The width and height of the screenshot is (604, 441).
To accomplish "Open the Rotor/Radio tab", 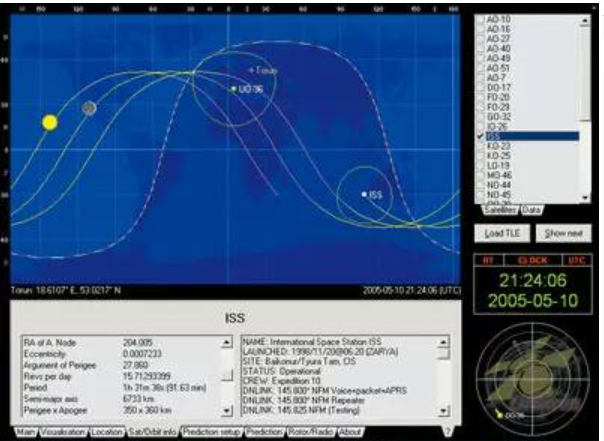I will point(311,432).
